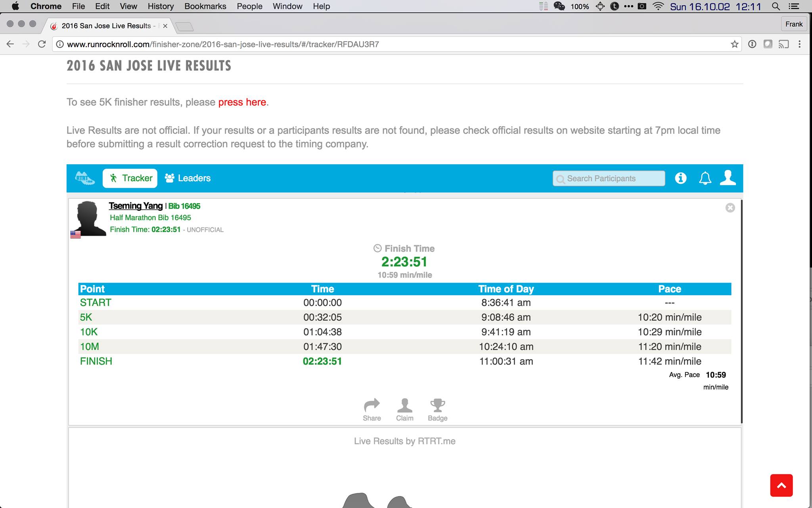The height and width of the screenshot is (508, 812).
Task: Open the History menu
Action: click(161, 6)
